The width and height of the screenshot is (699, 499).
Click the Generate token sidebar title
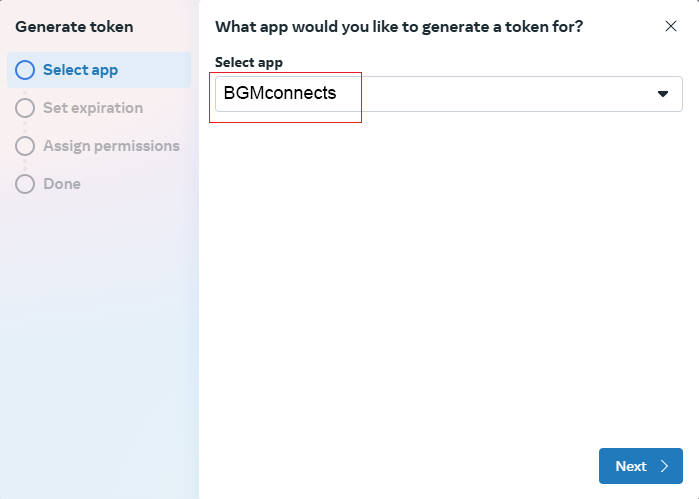tap(74, 27)
